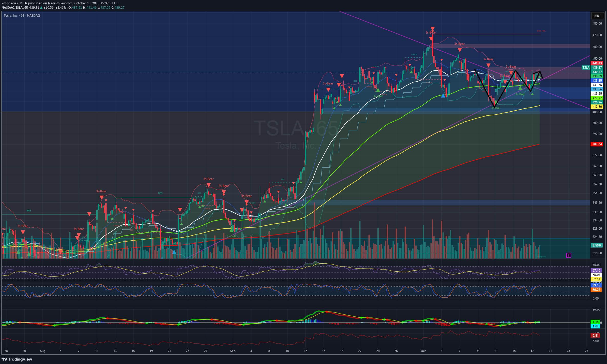
Task: Click the orange 86.25 stochastic value label
Action: coord(596,290)
